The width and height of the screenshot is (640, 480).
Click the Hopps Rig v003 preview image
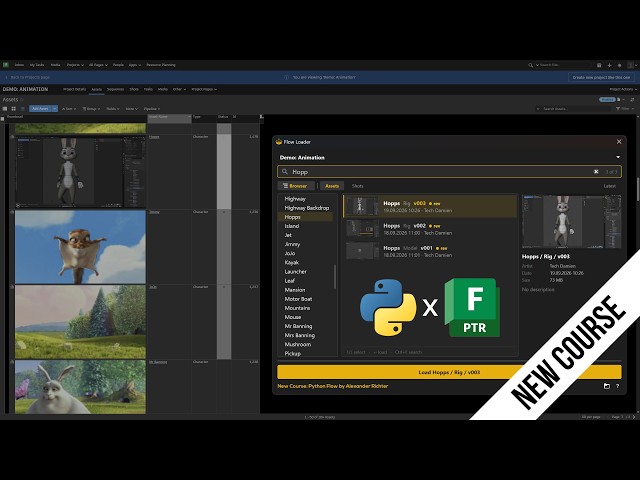point(571,222)
